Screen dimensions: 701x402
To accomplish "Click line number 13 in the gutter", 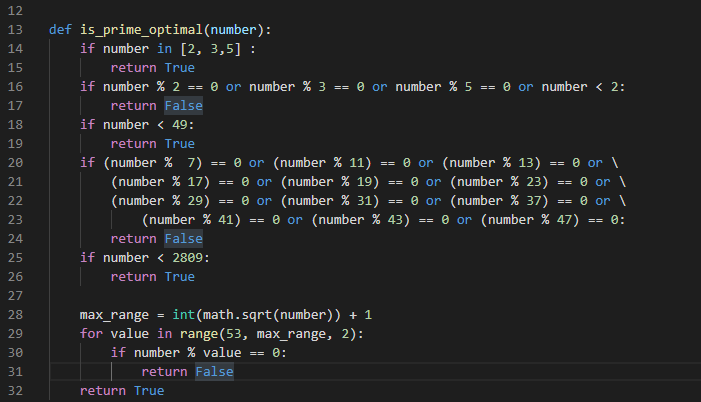I will pyautogui.click(x=15, y=30).
